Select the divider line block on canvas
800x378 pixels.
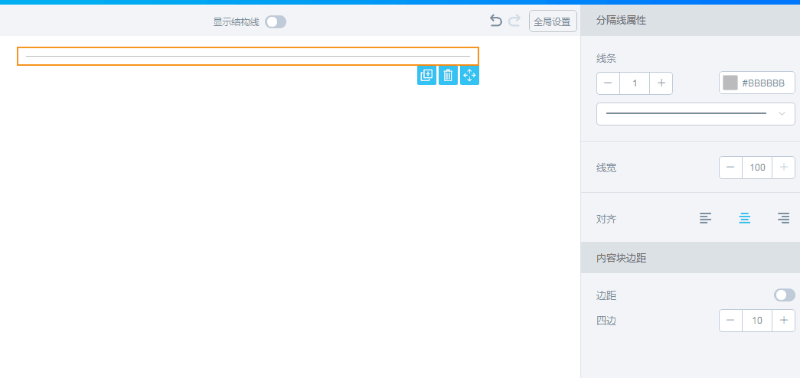(248, 56)
